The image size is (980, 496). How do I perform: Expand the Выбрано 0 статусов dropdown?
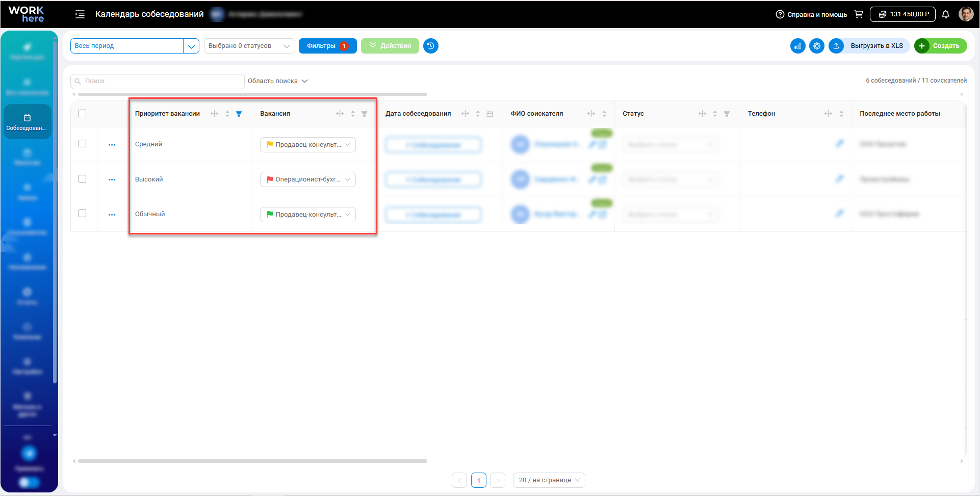tap(249, 46)
